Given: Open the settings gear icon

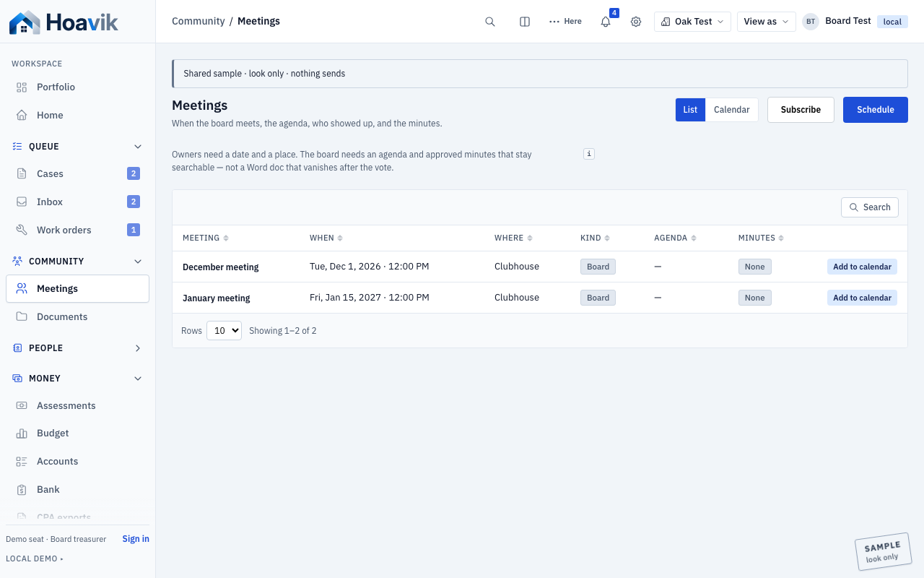Looking at the screenshot, I should click(x=636, y=22).
